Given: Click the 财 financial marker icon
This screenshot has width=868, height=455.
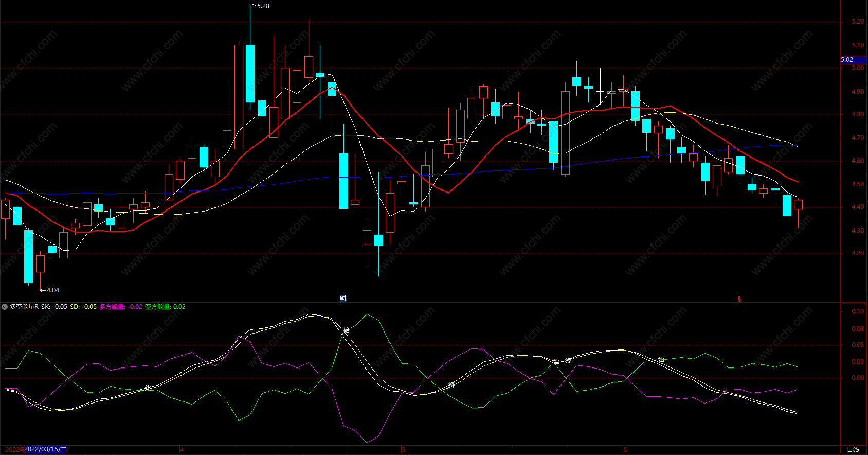Looking at the screenshot, I should [343, 299].
